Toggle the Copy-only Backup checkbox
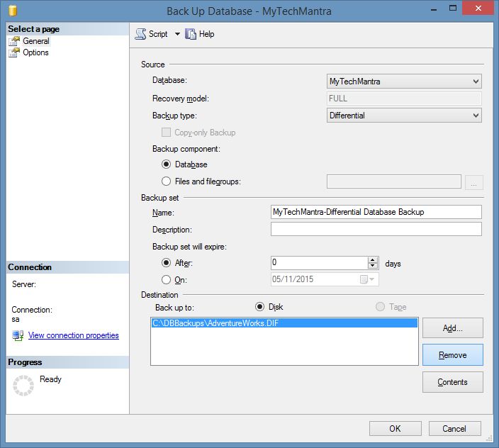 pos(166,133)
